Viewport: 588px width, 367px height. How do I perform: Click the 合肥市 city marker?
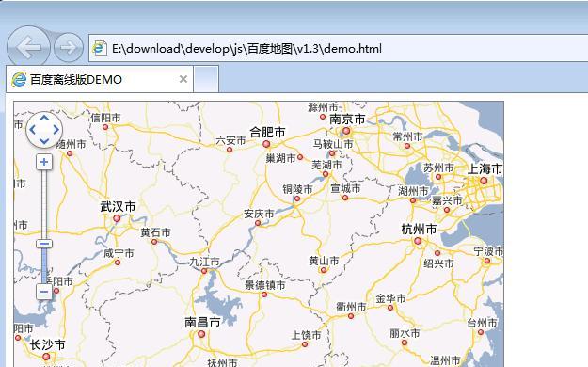266,144
